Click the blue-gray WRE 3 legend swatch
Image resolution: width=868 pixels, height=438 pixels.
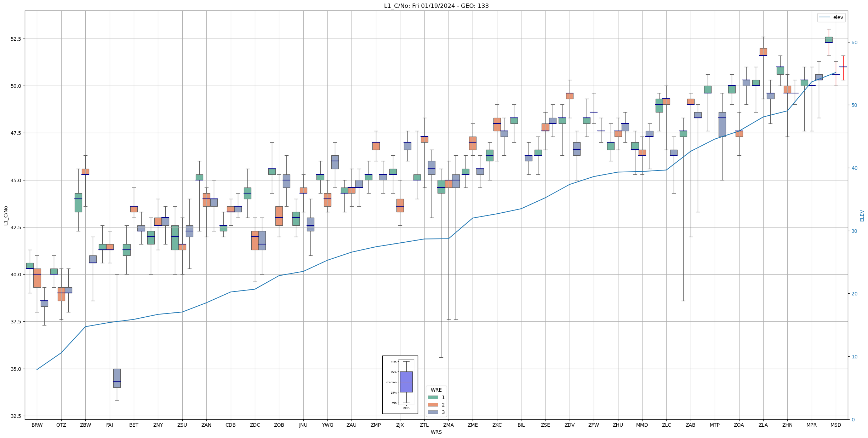pyautogui.click(x=433, y=412)
